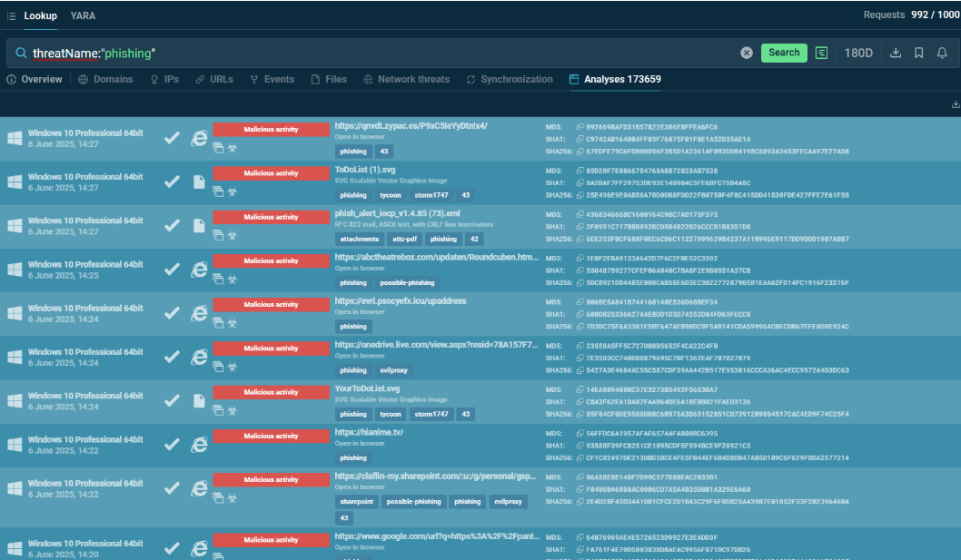
Task: Open the onedrive.live.com view.aspx analysis
Action: pos(436,345)
